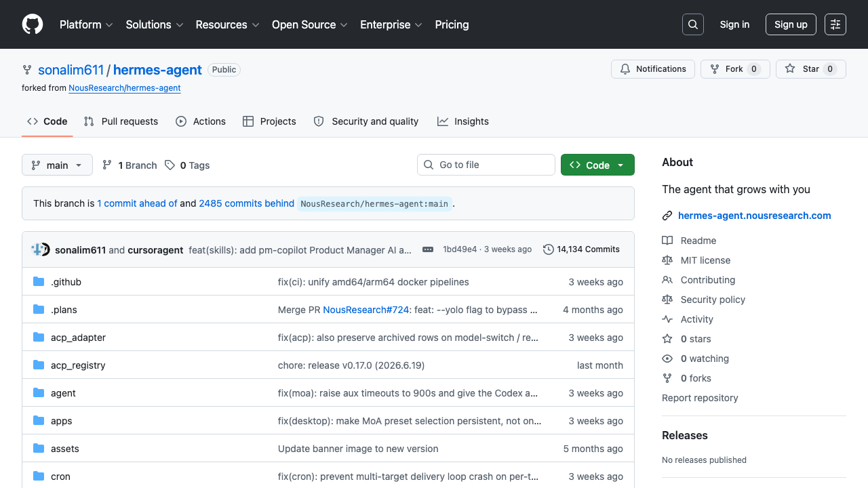Click the cron folder icon

click(x=39, y=476)
